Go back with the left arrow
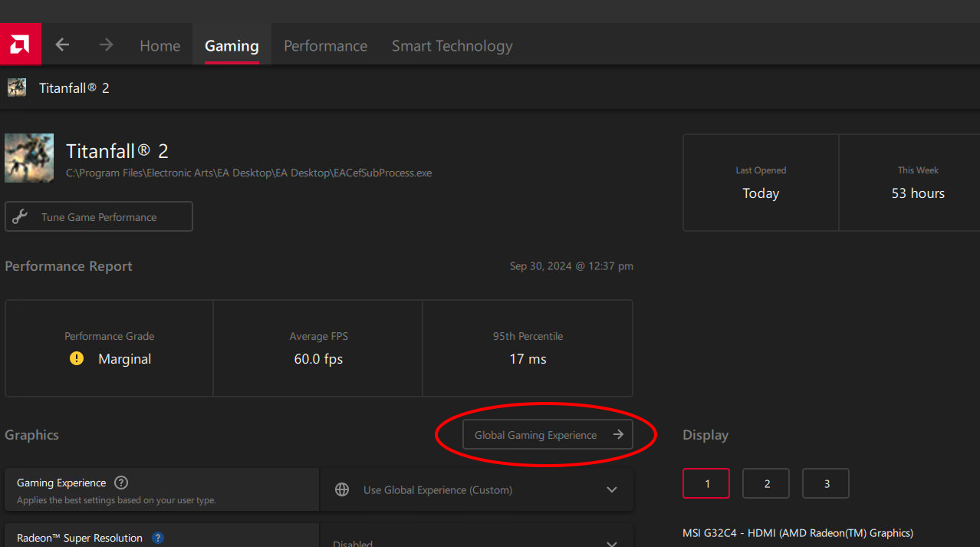The image size is (980, 547). coord(62,45)
